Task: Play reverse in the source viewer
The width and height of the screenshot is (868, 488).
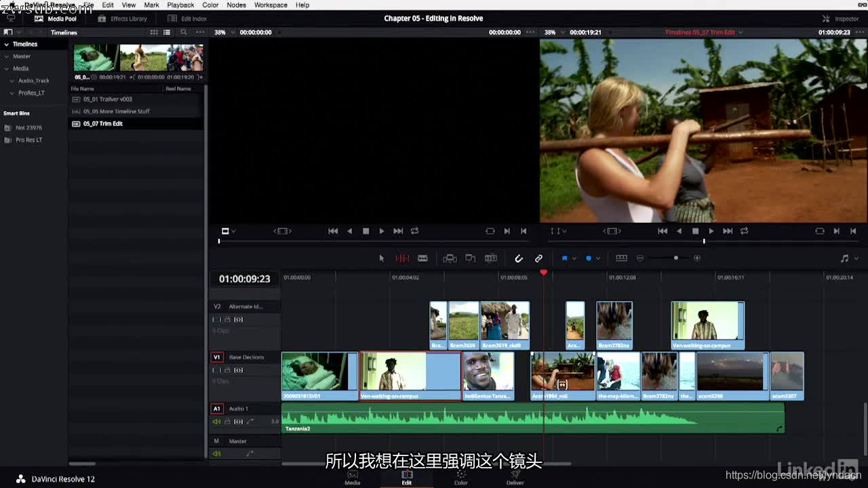Action: (x=349, y=231)
